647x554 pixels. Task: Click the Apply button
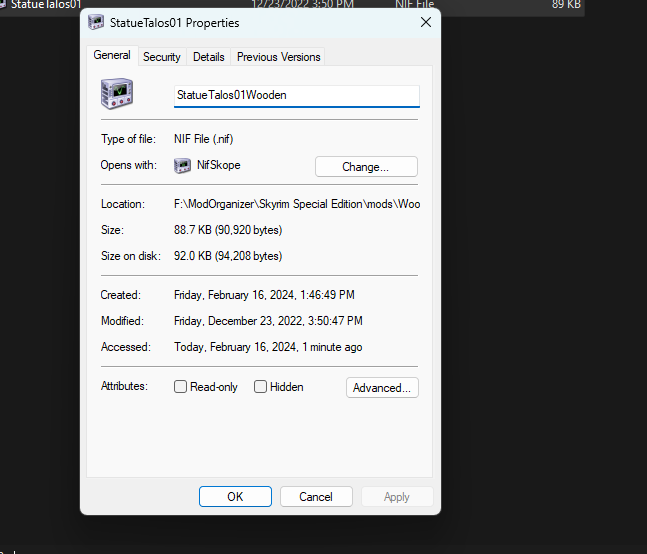click(x=397, y=496)
